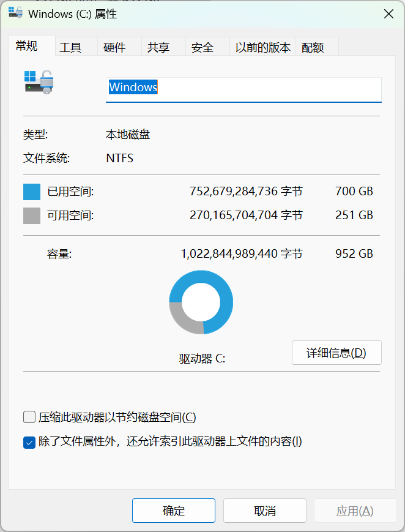Switch to the 共享 tab
This screenshot has height=532, width=405.
pos(163,47)
